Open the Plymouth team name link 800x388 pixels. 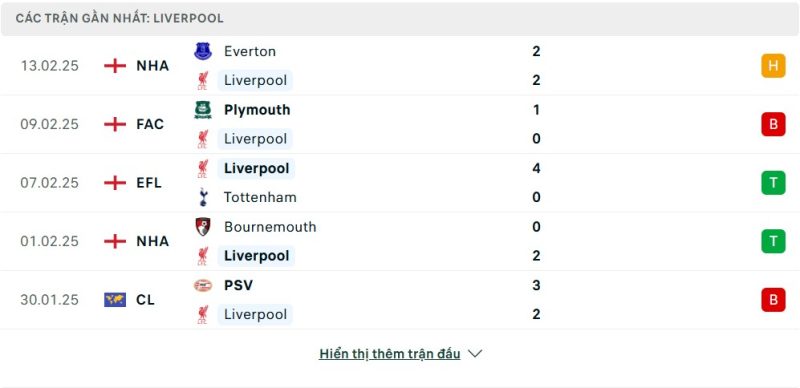[257, 110]
